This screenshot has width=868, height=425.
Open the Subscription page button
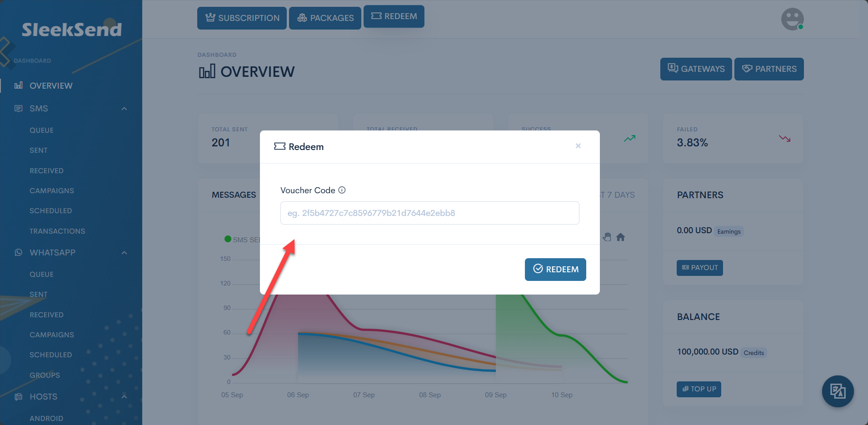point(242,18)
